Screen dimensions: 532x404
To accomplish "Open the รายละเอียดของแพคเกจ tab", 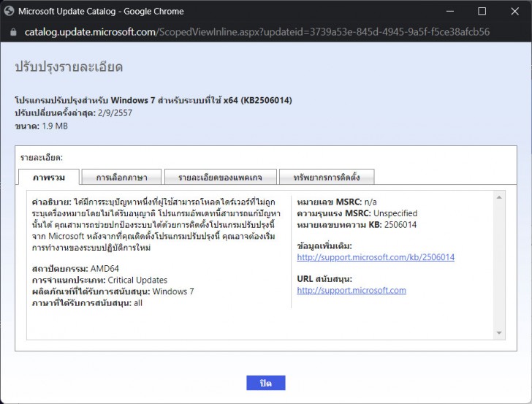I will (x=220, y=177).
